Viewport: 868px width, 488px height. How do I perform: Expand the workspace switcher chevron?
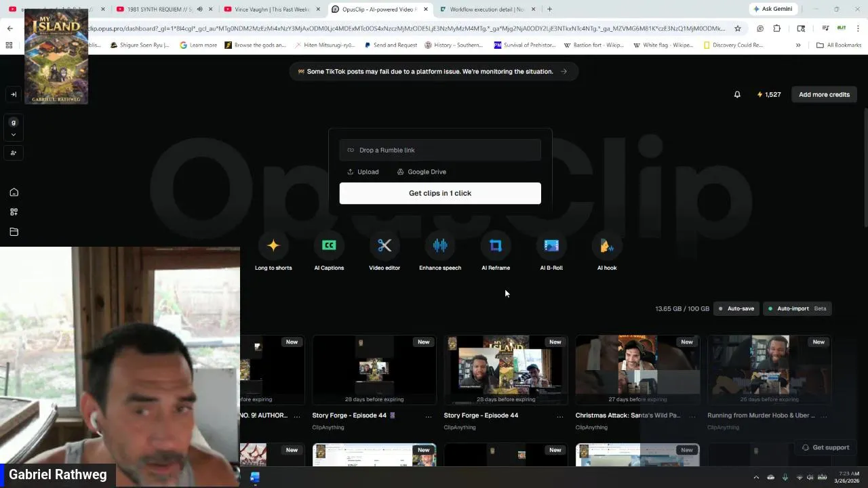(x=14, y=135)
